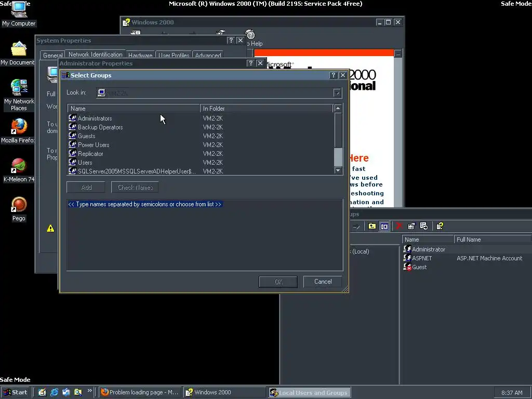
Task: Open the Look in dropdown
Action: coord(337,93)
